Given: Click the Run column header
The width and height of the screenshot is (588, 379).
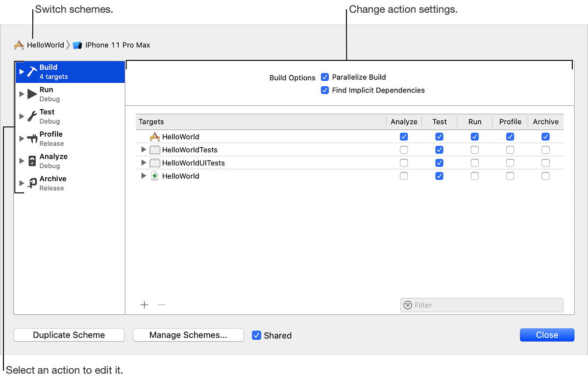Looking at the screenshot, I should (475, 122).
